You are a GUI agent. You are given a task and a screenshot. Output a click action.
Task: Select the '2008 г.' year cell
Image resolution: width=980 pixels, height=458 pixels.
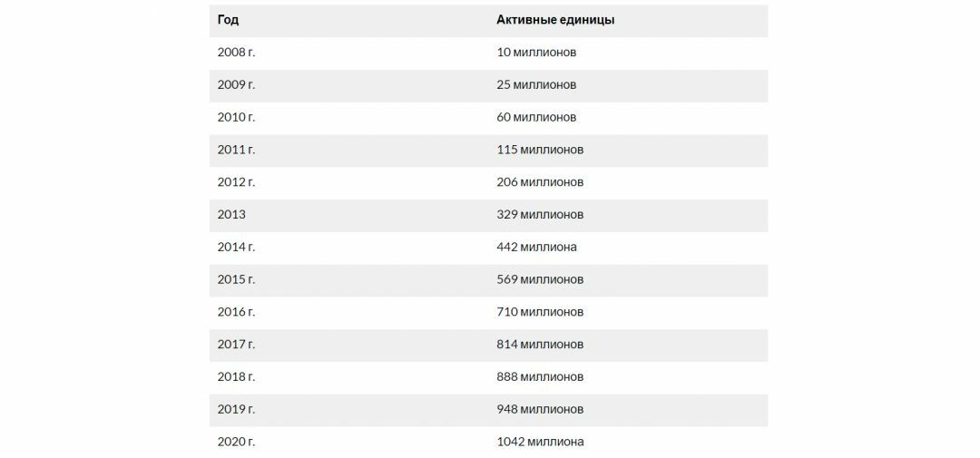[236, 53]
